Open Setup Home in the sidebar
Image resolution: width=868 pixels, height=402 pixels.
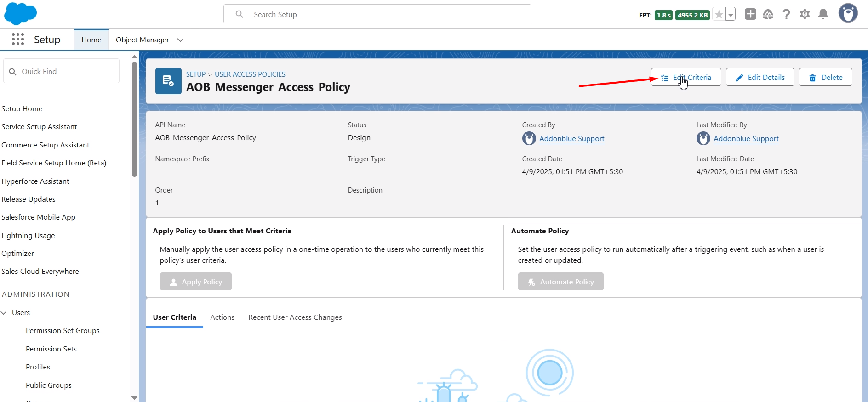pyautogui.click(x=22, y=109)
